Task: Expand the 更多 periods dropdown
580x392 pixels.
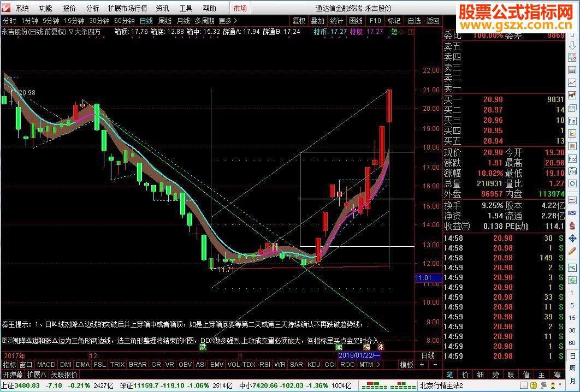Action: (x=228, y=21)
